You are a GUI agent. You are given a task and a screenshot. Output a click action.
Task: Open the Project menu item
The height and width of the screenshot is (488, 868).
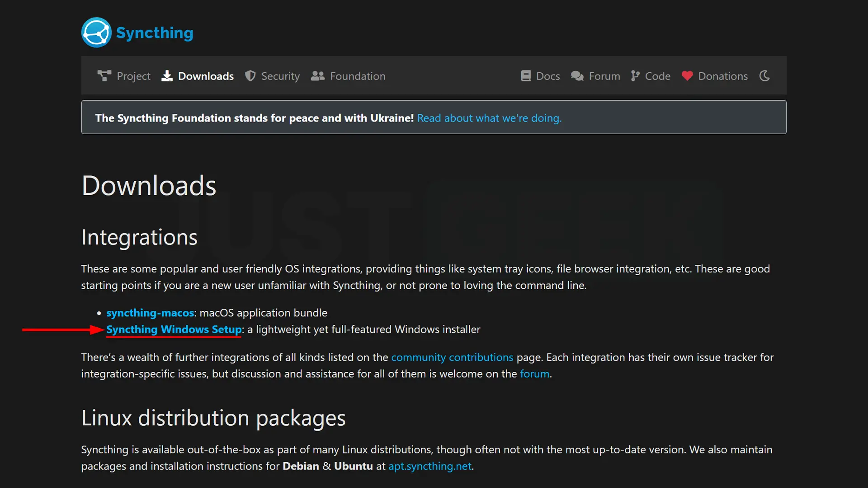[133, 76]
